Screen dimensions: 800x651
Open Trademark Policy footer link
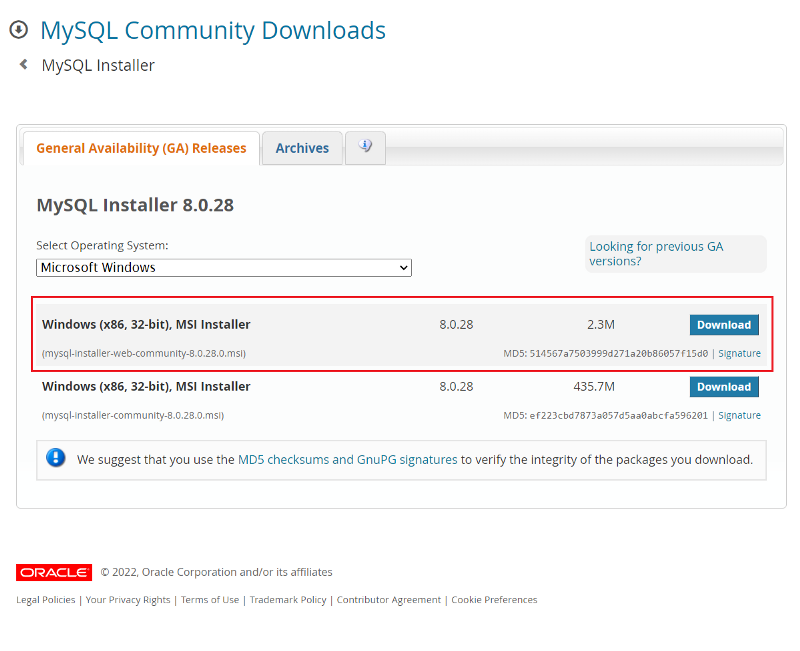288,599
